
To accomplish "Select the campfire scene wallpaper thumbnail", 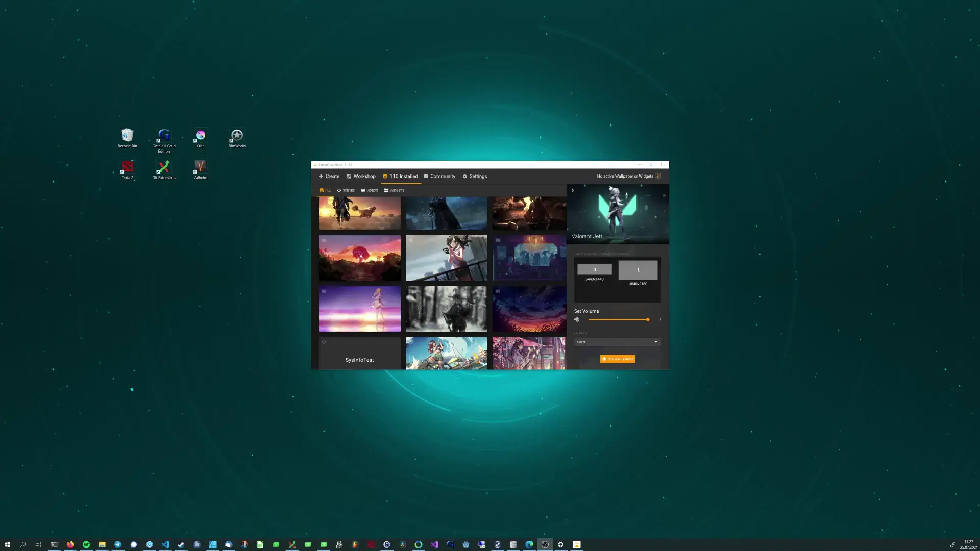I will pyautogui.click(x=529, y=213).
